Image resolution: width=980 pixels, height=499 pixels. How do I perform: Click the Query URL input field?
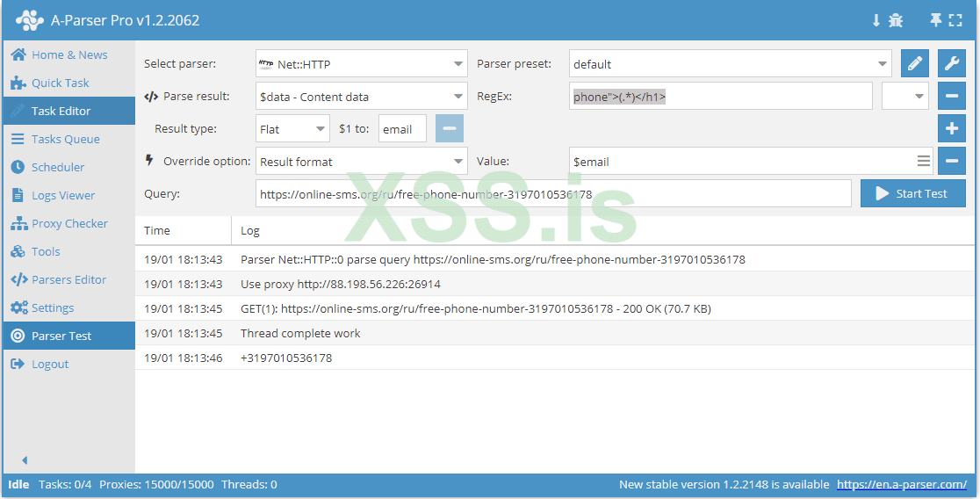tap(553, 194)
